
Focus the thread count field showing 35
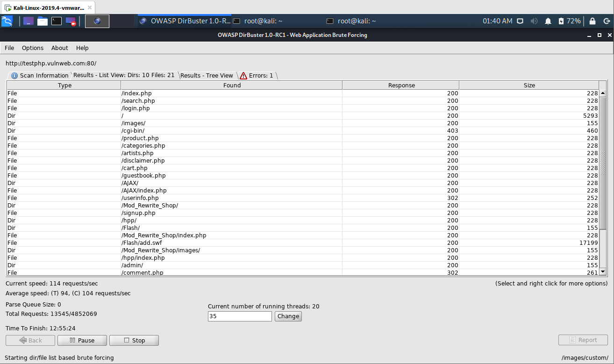coord(240,316)
